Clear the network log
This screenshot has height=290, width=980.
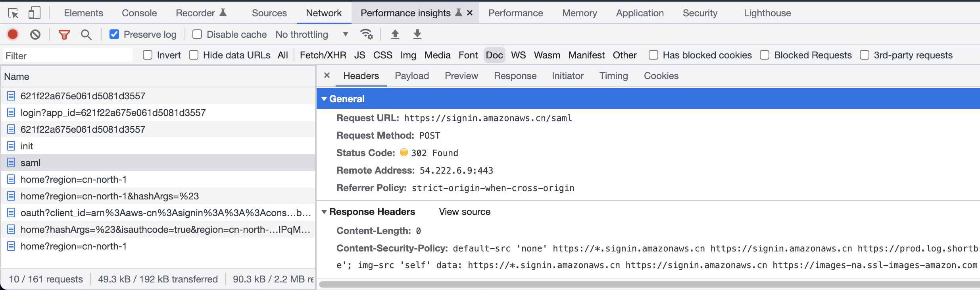[x=35, y=34]
